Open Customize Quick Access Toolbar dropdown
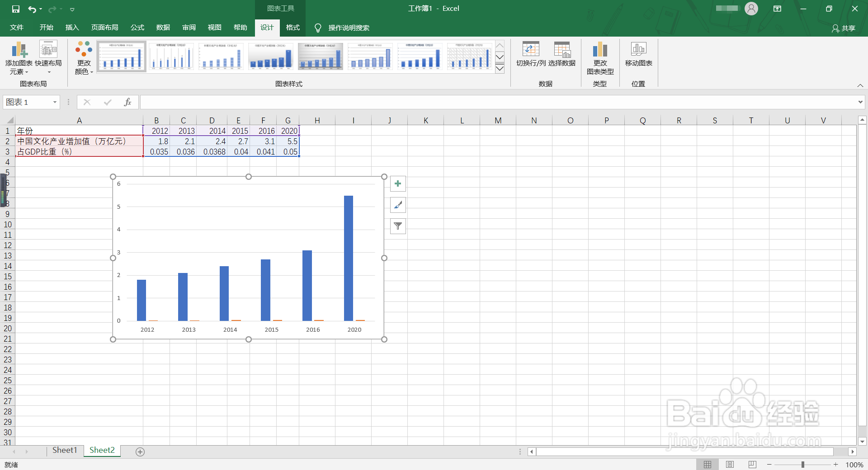868x470 pixels. (72, 9)
